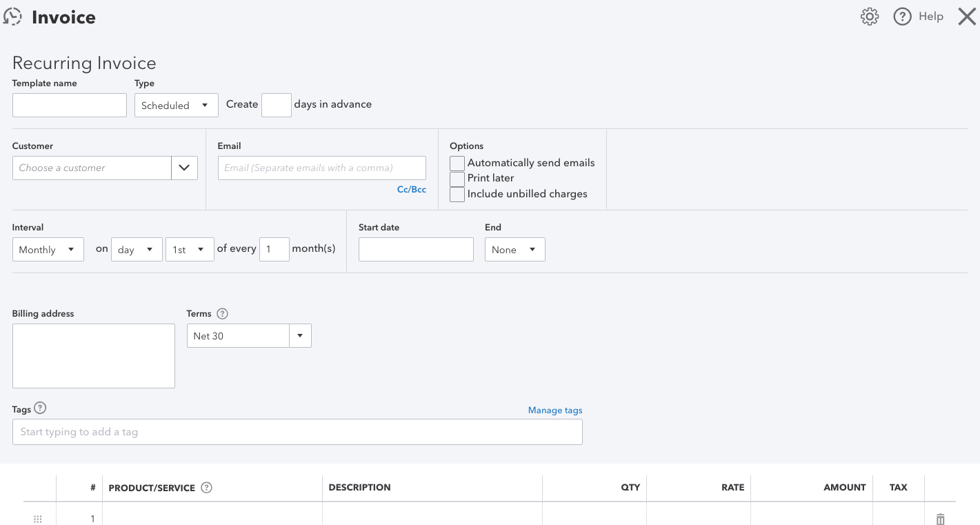Open the 'day' dropdown
Viewport: 980px width, 525px height.
coord(137,249)
